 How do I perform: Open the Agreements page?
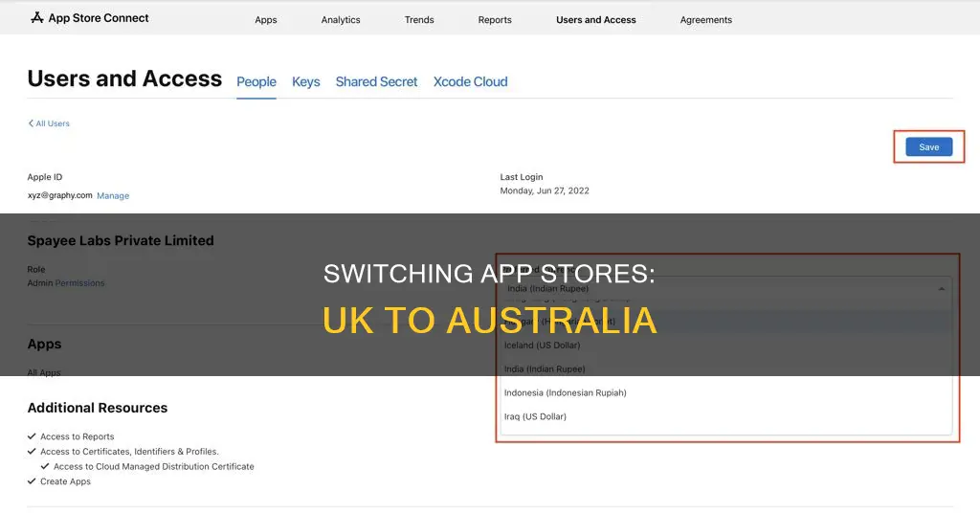[706, 20]
